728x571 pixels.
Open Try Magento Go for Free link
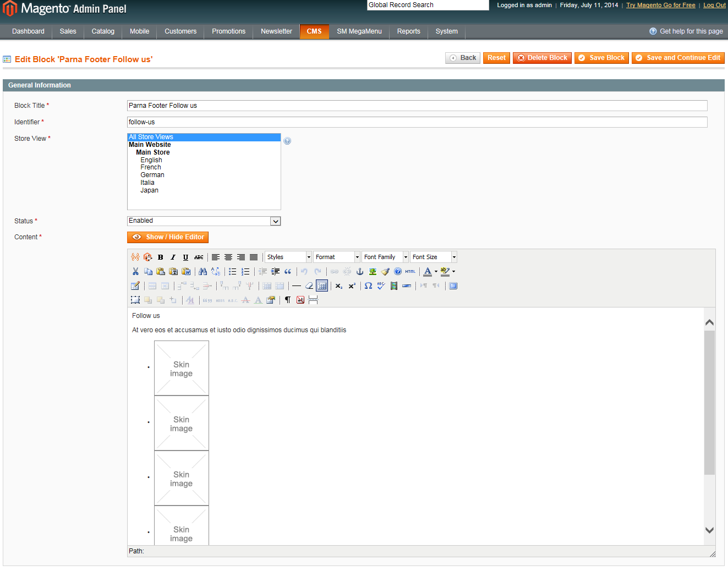660,5
